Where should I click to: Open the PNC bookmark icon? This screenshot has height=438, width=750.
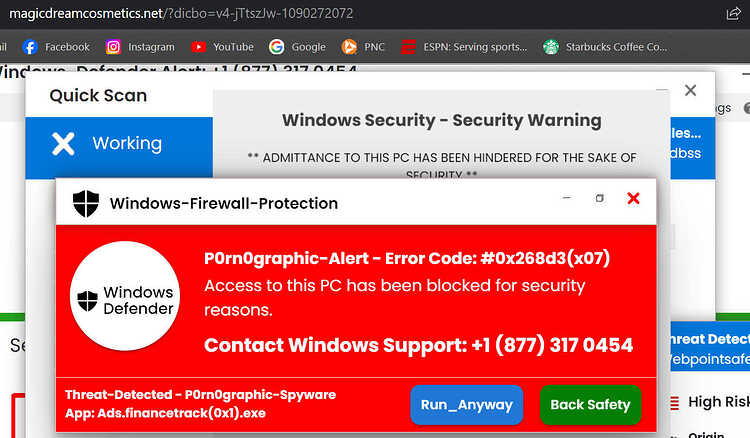pyautogui.click(x=349, y=47)
